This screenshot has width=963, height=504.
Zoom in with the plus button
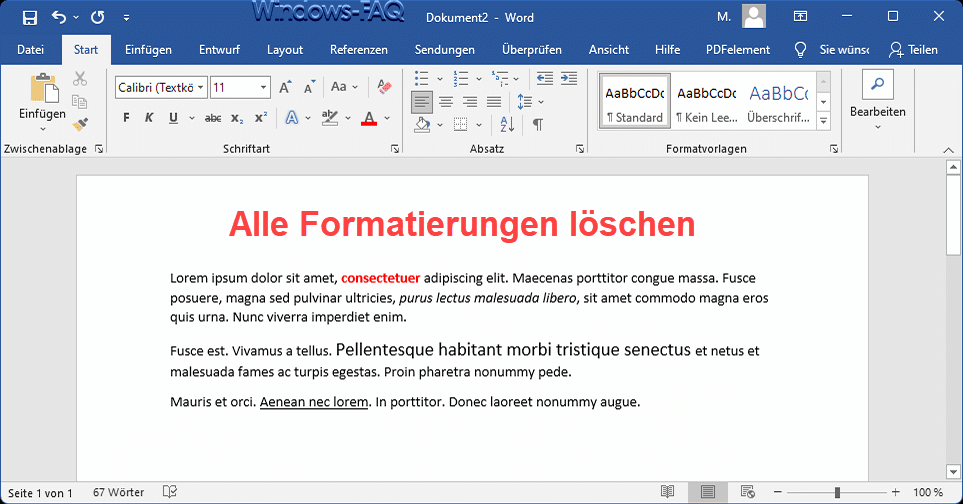(x=895, y=492)
